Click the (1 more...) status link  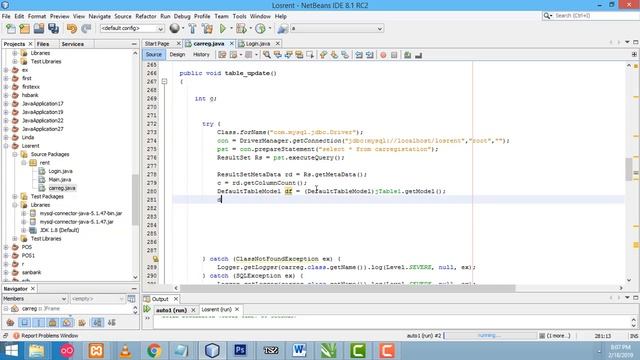coord(558,336)
